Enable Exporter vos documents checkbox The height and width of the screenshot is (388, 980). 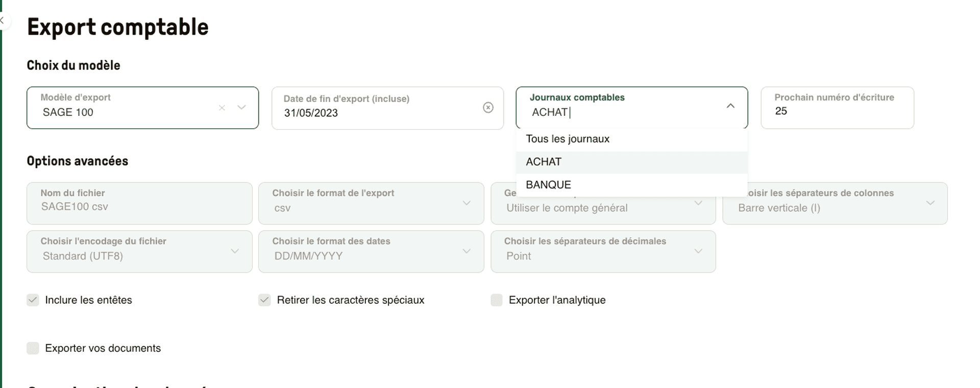[x=33, y=348]
